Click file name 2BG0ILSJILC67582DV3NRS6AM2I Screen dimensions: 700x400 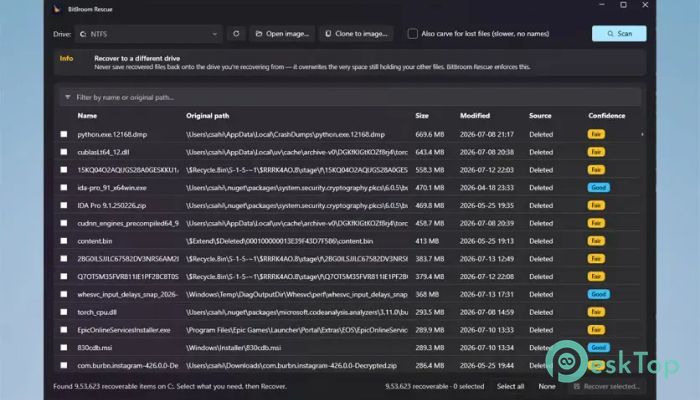click(128, 258)
